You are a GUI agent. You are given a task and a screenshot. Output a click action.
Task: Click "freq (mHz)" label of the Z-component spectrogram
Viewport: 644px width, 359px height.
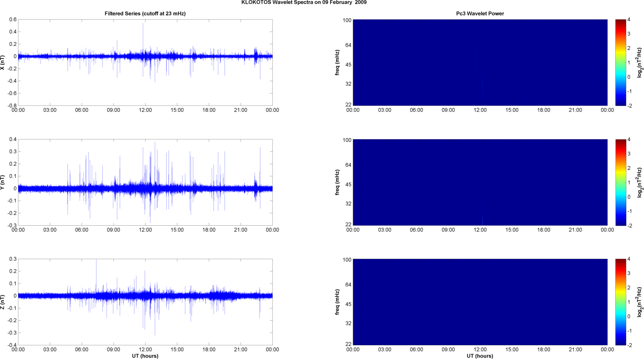pos(337,302)
